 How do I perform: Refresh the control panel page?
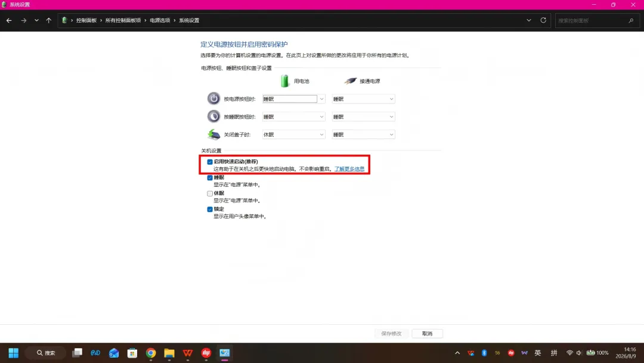click(543, 20)
